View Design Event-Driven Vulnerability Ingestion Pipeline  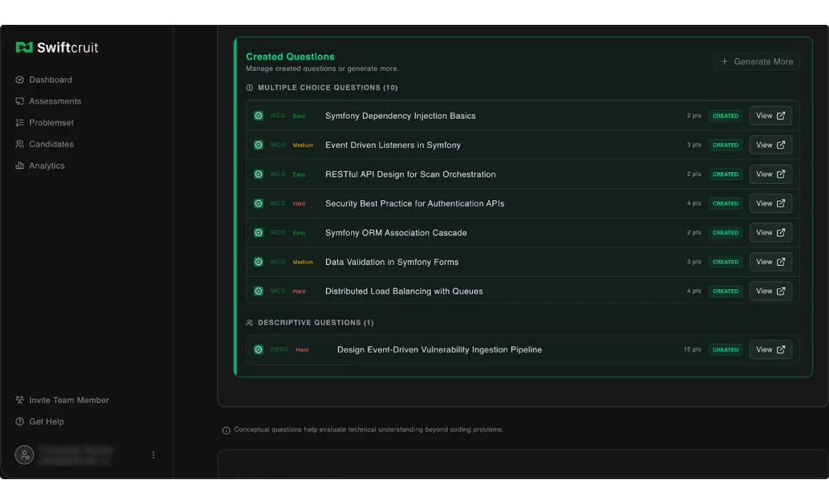[x=770, y=349]
